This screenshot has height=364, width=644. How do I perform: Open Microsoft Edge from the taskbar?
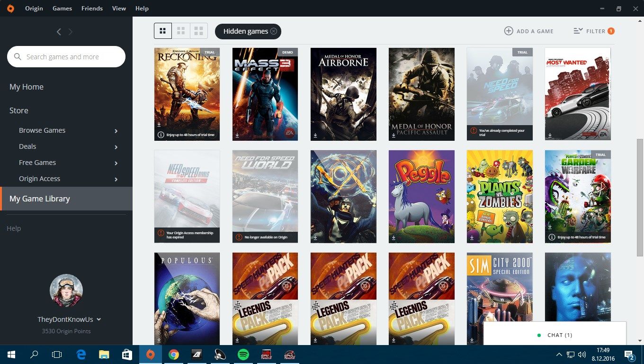[x=81, y=355]
